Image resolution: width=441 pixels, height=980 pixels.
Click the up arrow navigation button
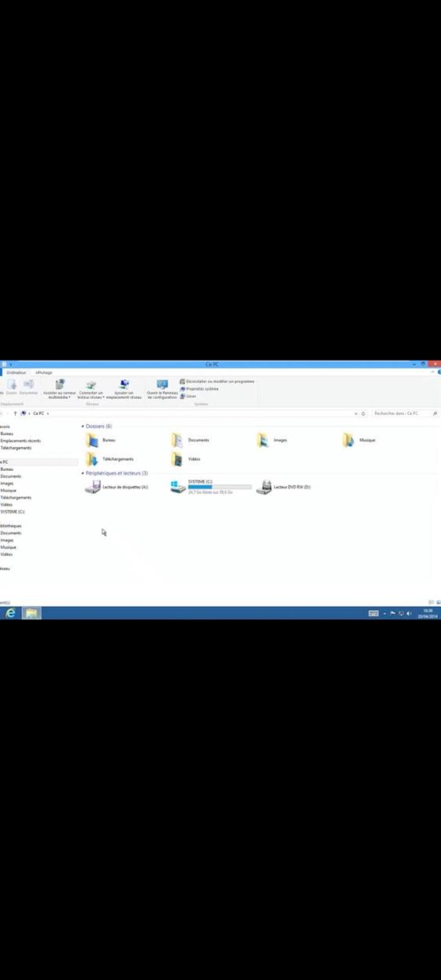(x=16, y=414)
